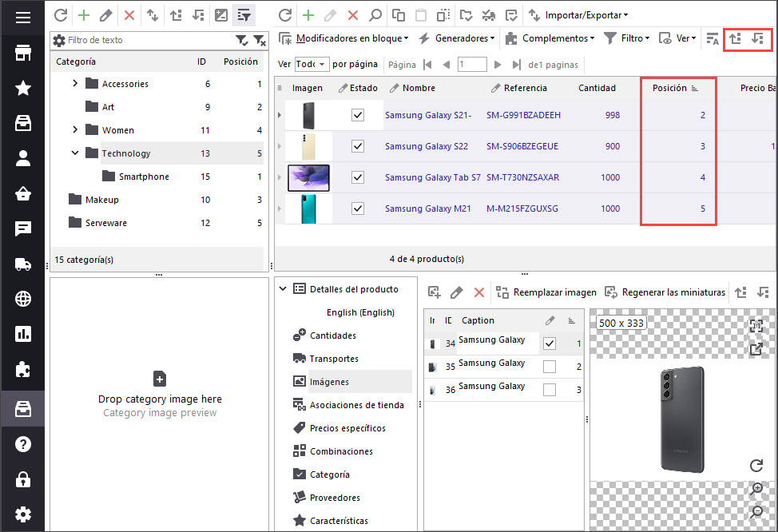Open the hamburger menu in the sidebar
Image resolution: width=778 pixels, height=532 pixels.
click(23, 18)
